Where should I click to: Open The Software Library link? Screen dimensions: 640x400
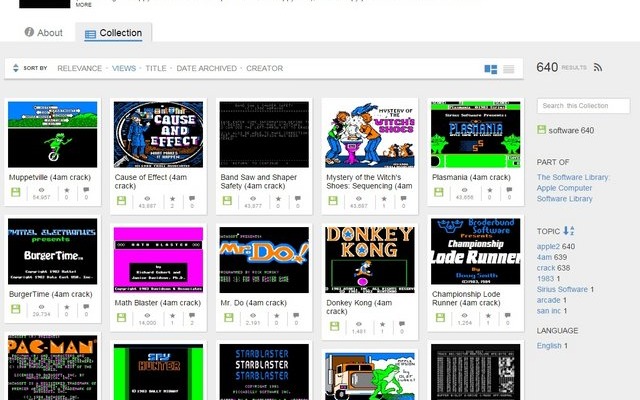[x=573, y=177]
